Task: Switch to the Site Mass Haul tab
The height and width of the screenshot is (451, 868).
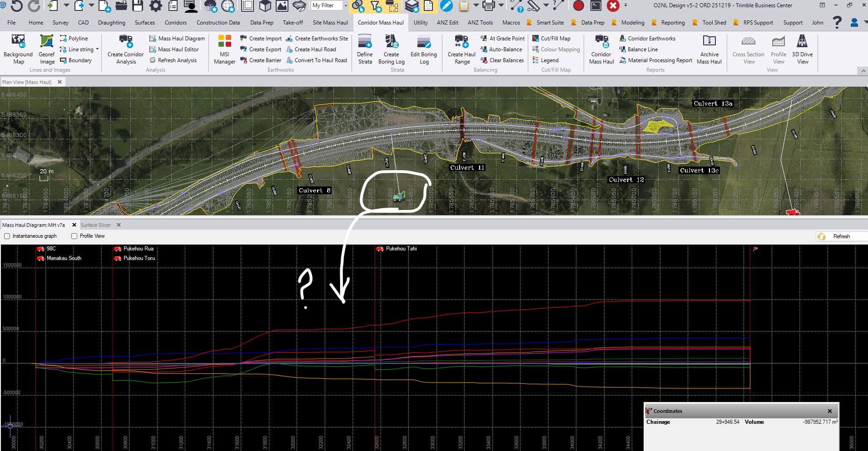Action: pyautogui.click(x=330, y=22)
